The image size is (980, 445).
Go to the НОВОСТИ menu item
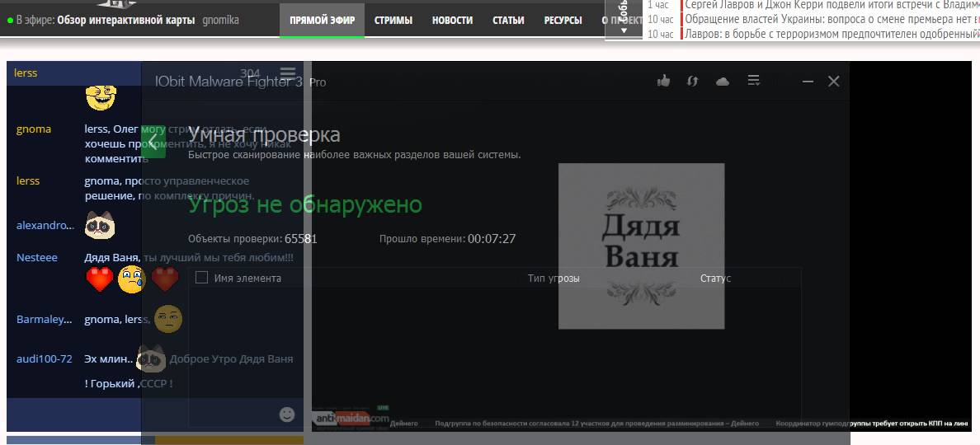pyautogui.click(x=452, y=20)
